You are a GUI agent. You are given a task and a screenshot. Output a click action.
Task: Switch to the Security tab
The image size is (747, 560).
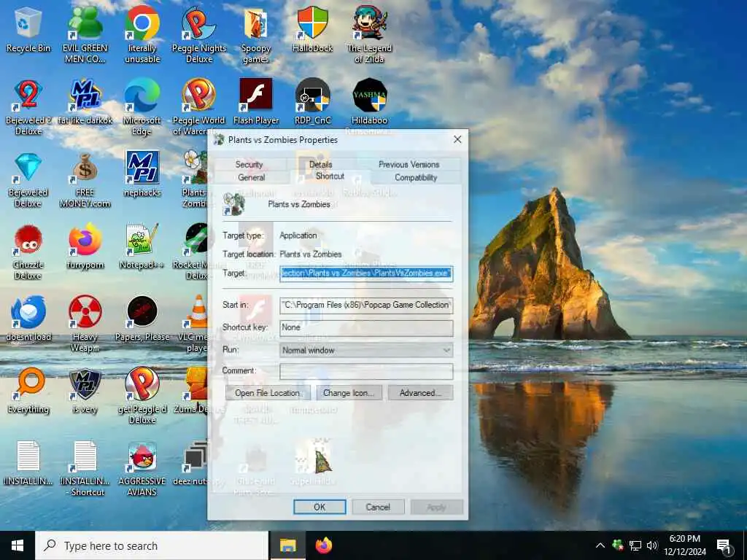coord(249,164)
